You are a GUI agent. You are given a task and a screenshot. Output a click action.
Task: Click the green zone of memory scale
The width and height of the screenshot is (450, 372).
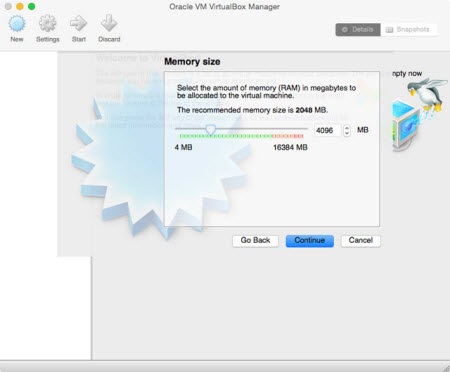coord(226,136)
